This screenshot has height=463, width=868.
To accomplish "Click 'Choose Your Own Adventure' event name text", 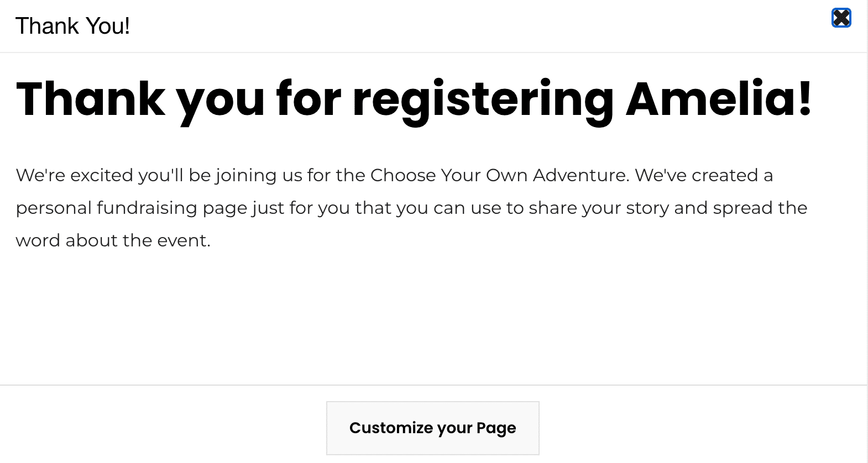I will click(x=499, y=175).
